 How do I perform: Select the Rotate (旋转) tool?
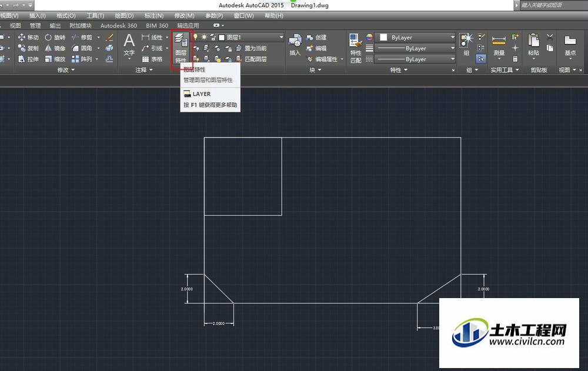point(55,37)
